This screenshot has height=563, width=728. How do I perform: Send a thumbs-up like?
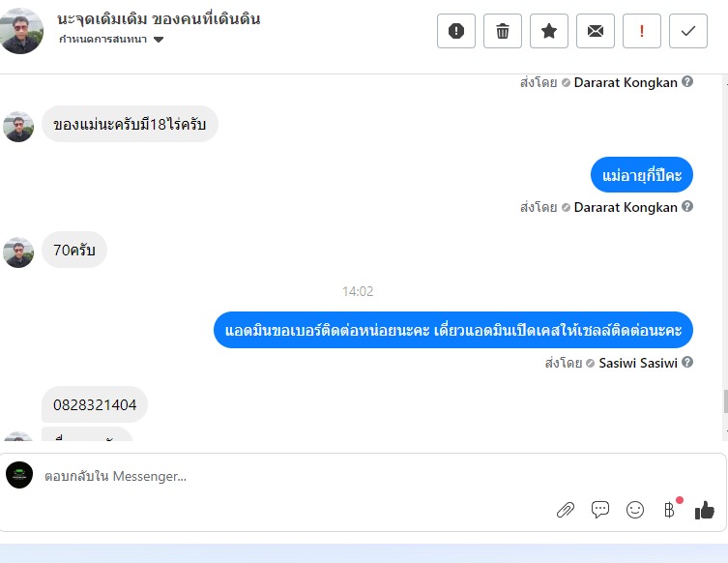[705, 510]
